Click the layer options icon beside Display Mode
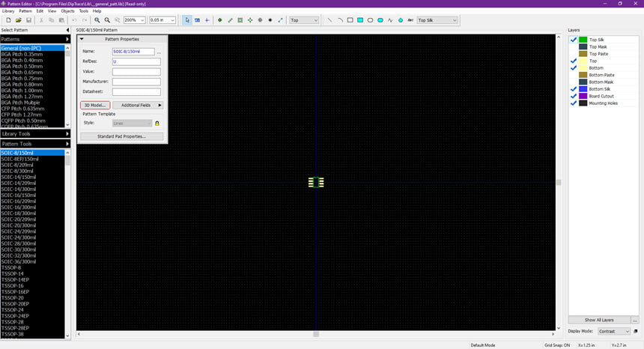The image size is (644, 349). 635,331
